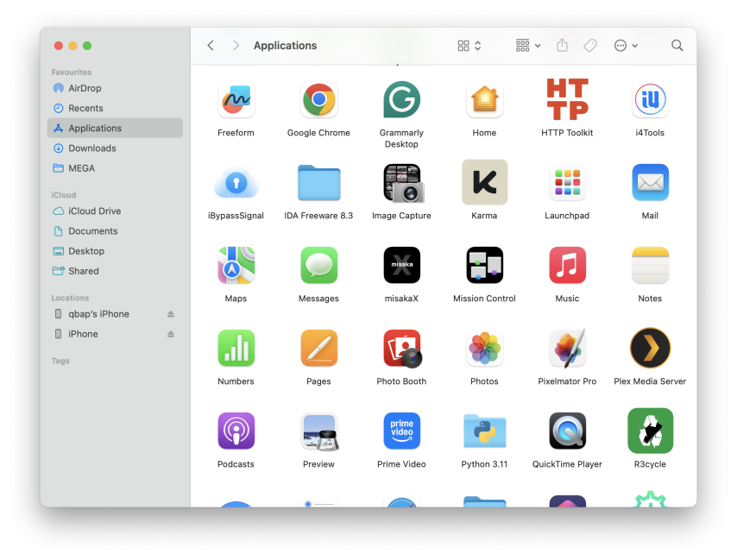The width and height of the screenshot is (737, 560).
Task: Open the group-by options dropdown
Action: coord(528,46)
